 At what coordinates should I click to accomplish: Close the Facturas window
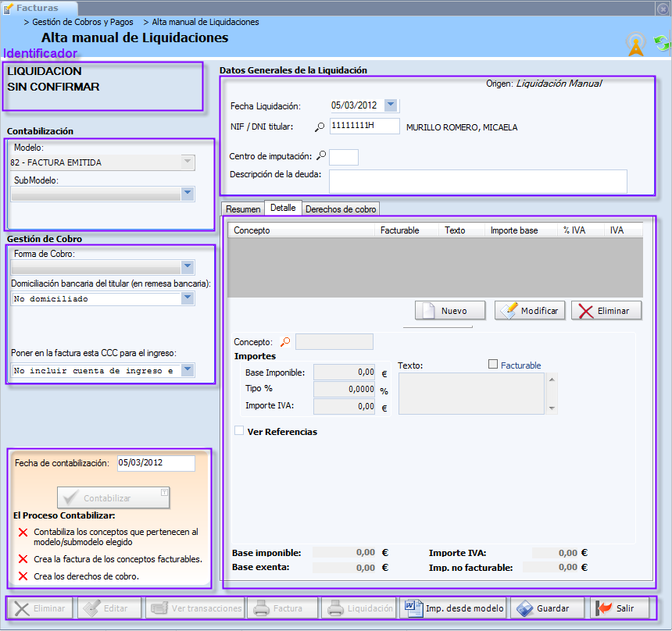tap(662, 9)
